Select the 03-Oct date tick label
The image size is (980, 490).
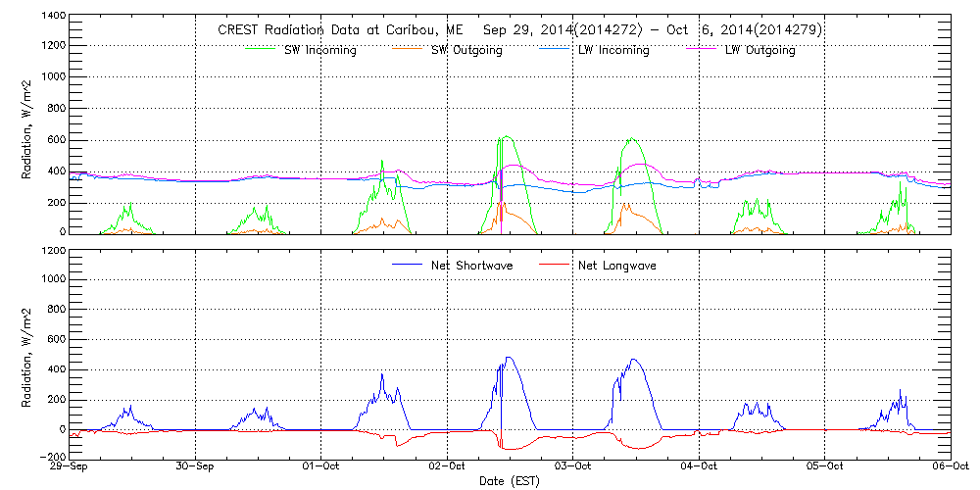(x=573, y=467)
